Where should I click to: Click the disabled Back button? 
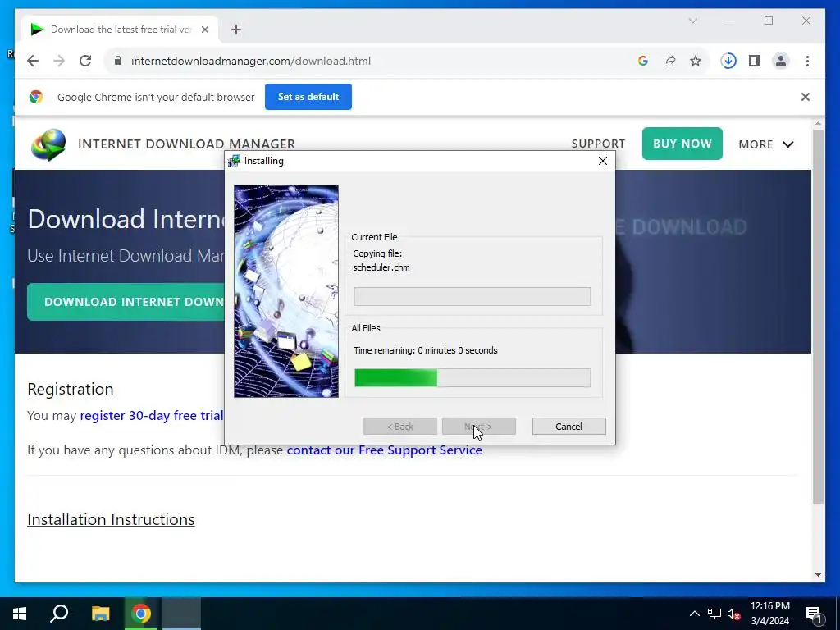tap(400, 427)
